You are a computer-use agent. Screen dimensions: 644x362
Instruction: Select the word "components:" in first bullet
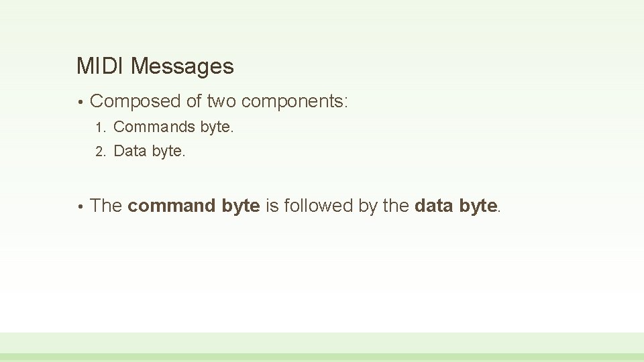[x=294, y=101]
